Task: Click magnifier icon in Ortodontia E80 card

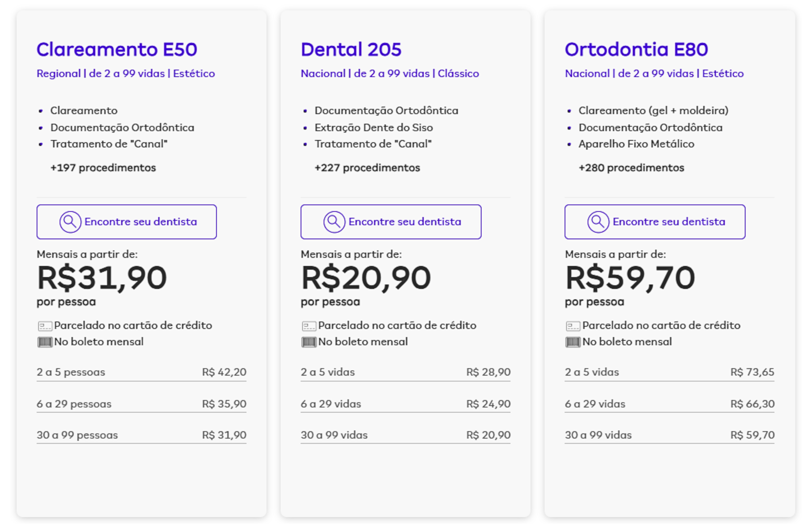Action: (598, 222)
